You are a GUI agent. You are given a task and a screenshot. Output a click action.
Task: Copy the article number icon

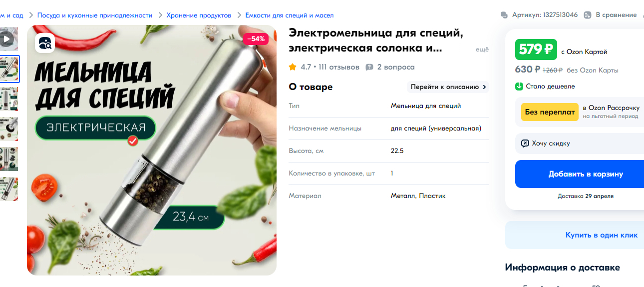click(504, 15)
